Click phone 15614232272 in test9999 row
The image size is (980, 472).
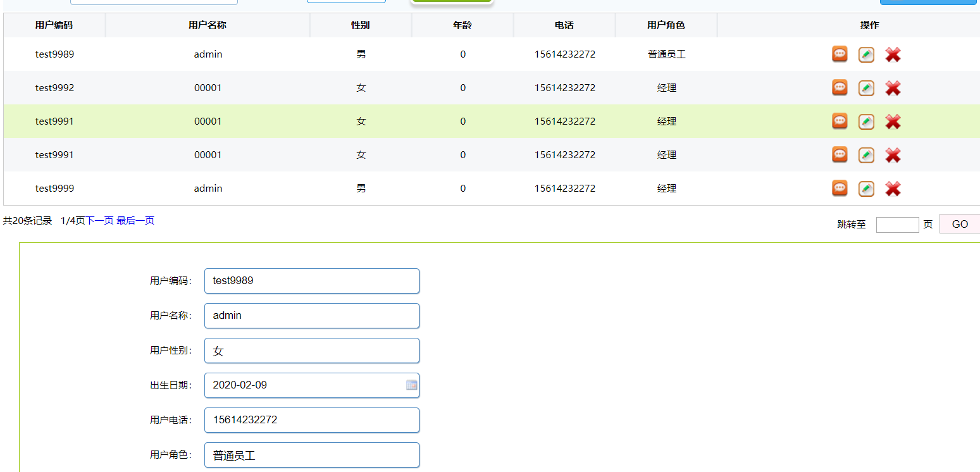(x=565, y=189)
